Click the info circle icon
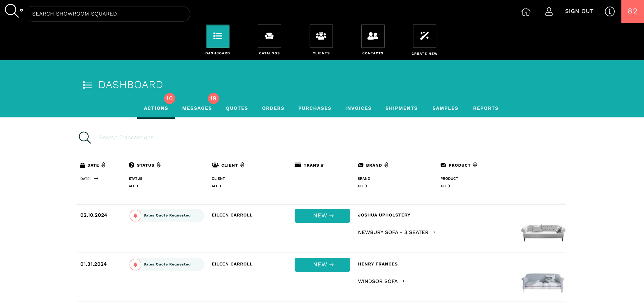Screen dimensions: 644x303 click(609, 11)
